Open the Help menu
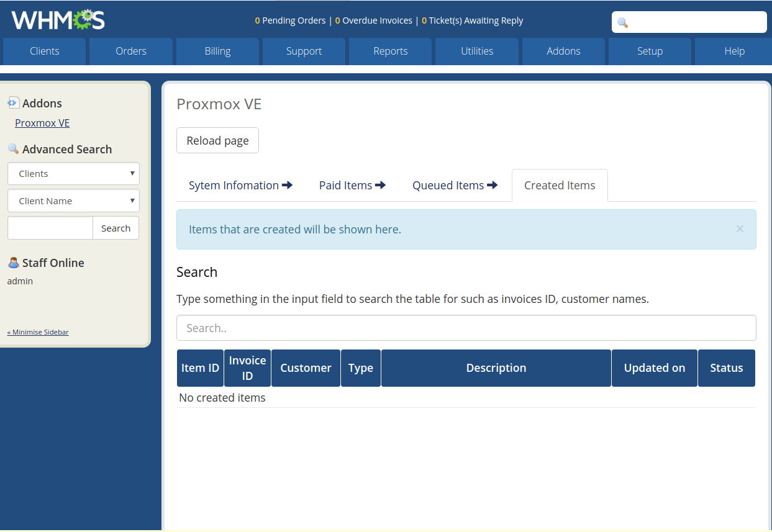Image resolution: width=772 pixels, height=532 pixels. 733,51
